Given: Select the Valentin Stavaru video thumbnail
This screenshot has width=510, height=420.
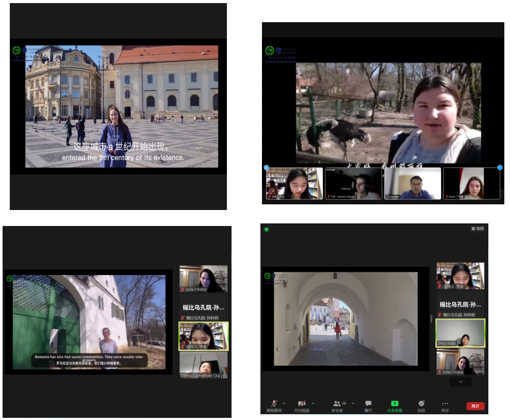Looking at the screenshot, I should point(353,183).
